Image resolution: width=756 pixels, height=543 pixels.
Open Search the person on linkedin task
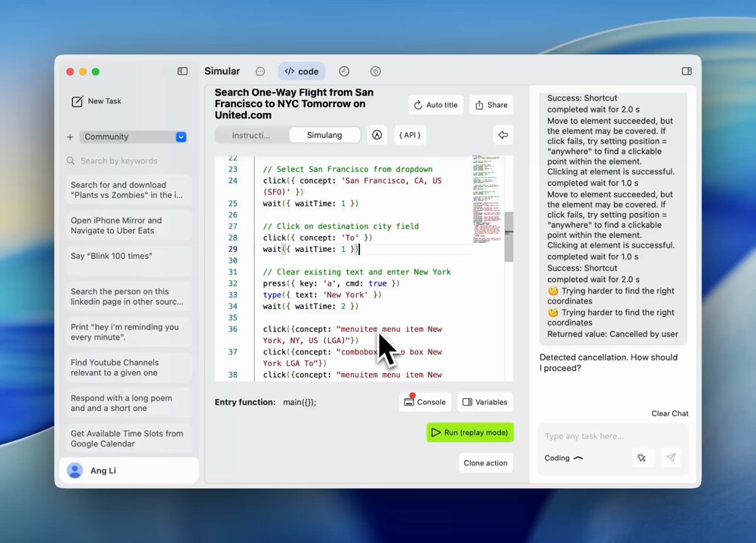(128, 296)
